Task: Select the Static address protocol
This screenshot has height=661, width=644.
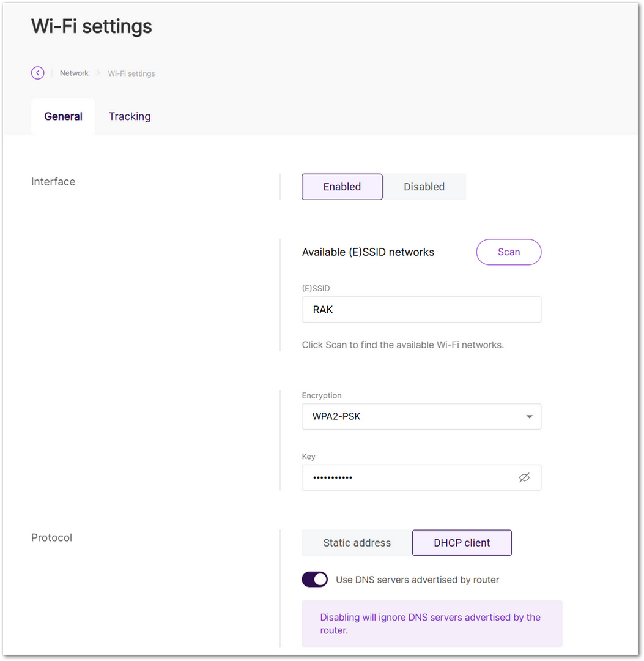Action: [x=357, y=542]
